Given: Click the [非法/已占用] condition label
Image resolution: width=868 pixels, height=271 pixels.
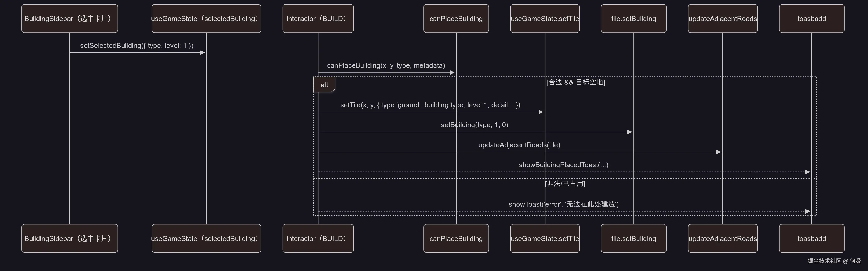Looking at the screenshot, I should click(565, 183).
